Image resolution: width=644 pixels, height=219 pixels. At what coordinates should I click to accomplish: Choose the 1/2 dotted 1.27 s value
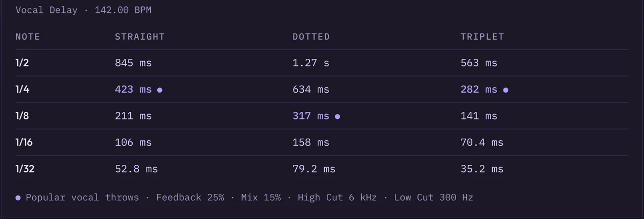311,63
